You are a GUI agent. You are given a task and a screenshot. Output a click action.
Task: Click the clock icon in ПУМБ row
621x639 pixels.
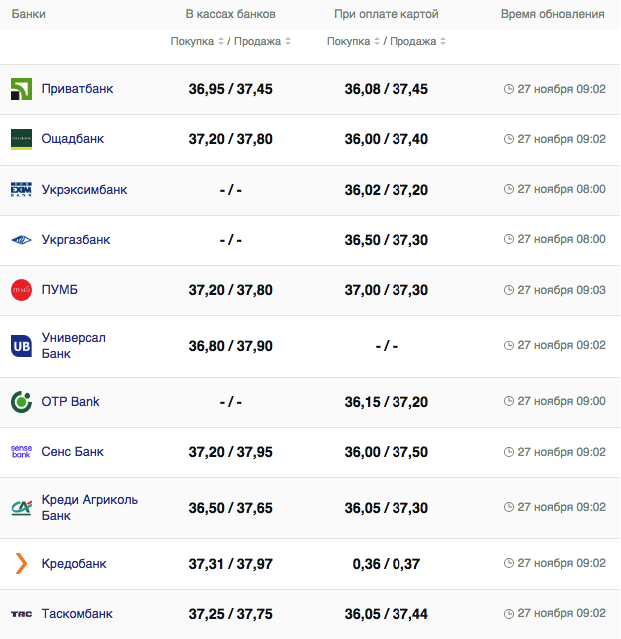pyautogui.click(x=509, y=290)
